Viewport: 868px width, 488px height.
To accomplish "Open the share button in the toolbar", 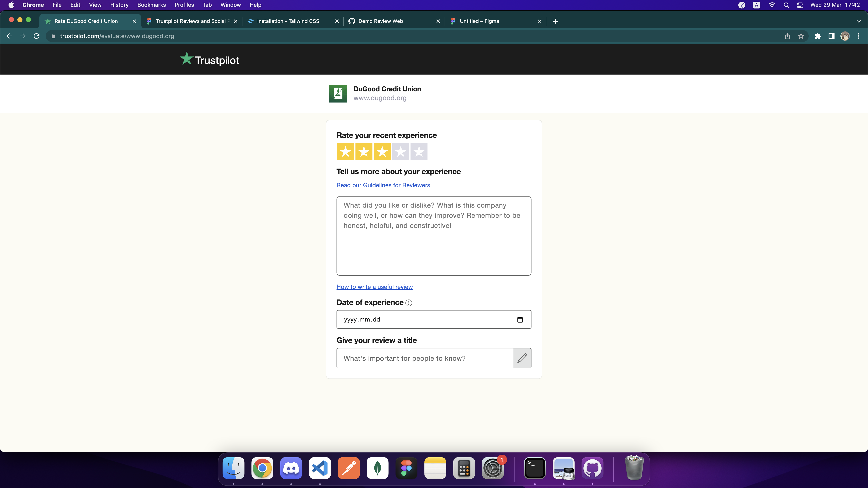I will click(x=787, y=36).
